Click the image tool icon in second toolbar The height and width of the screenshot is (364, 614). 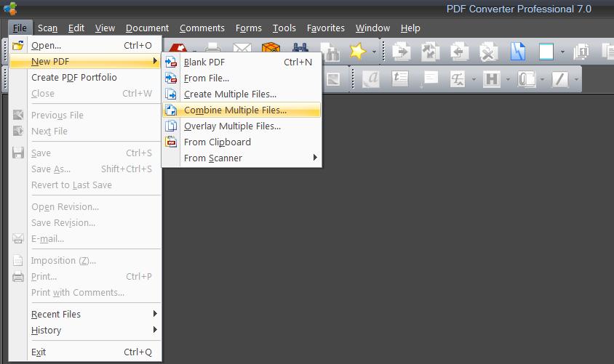point(333,79)
